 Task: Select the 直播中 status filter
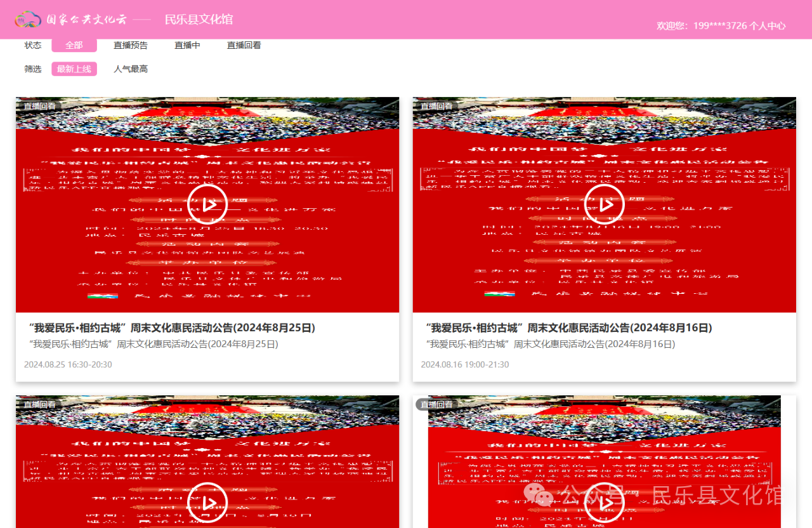point(188,45)
